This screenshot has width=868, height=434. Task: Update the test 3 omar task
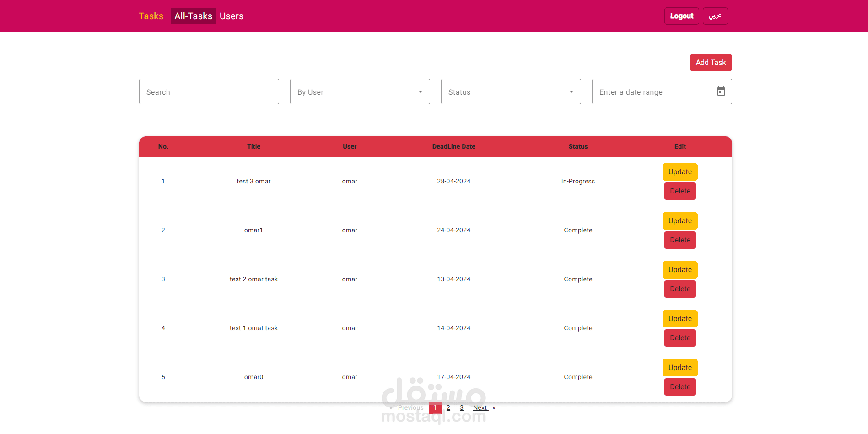pyautogui.click(x=680, y=172)
